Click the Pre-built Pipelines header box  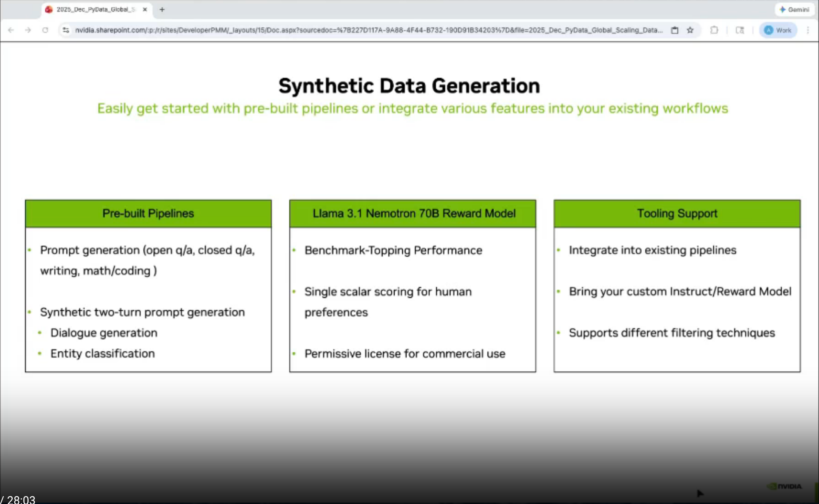click(x=148, y=213)
